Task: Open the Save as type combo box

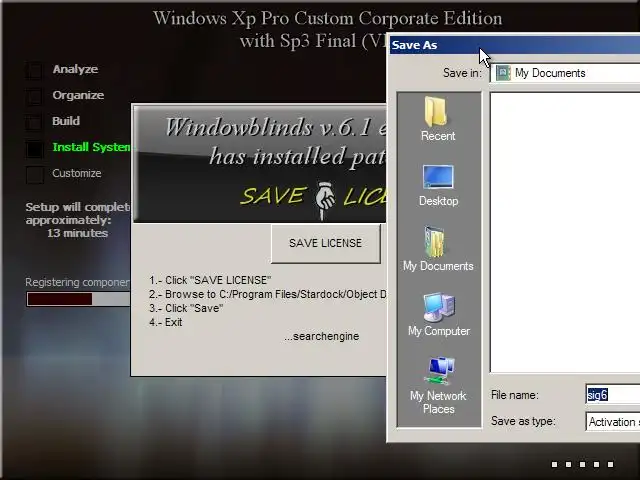Action: coord(613,422)
